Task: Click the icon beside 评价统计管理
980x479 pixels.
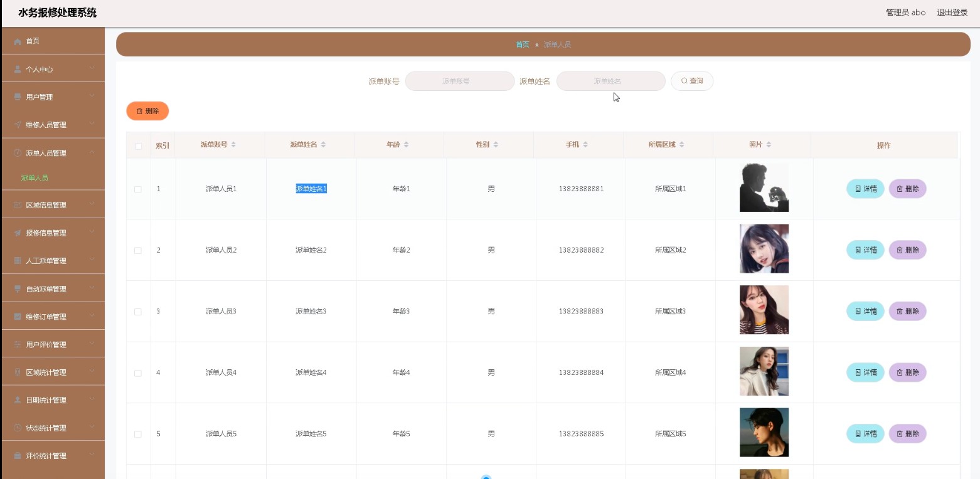Action: [x=18, y=456]
